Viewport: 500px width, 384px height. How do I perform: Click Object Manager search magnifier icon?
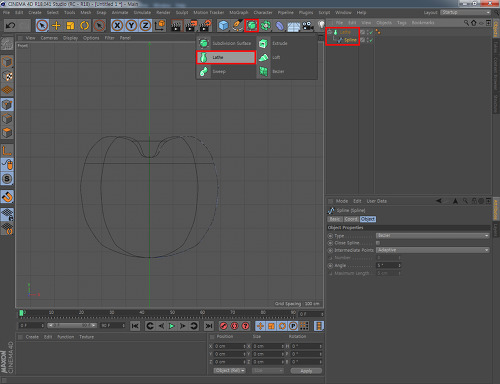click(x=466, y=23)
